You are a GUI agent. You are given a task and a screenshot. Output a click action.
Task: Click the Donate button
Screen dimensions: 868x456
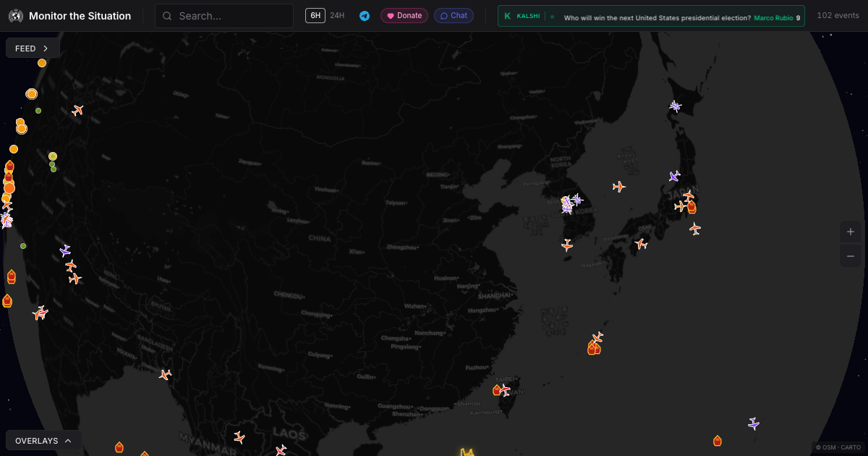pyautogui.click(x=404, y=15)
